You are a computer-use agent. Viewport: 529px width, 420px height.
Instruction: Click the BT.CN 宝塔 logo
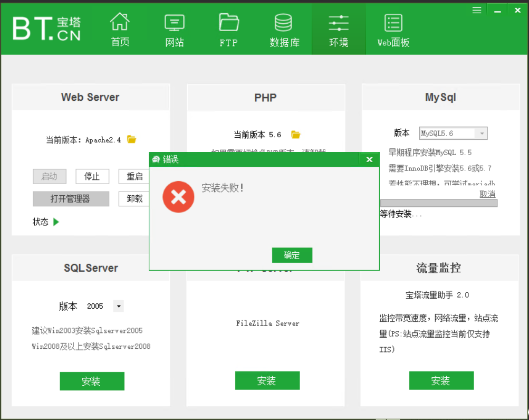pos(47,28)
